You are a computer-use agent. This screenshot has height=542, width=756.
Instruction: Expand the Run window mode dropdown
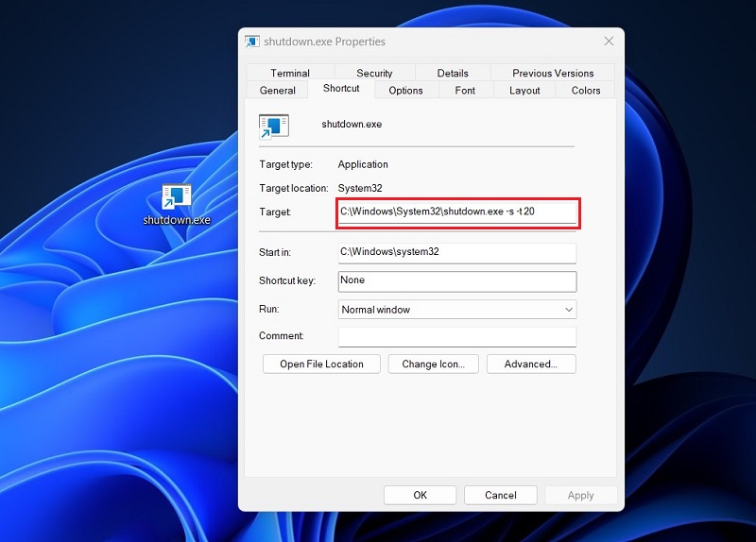[457, 310]
